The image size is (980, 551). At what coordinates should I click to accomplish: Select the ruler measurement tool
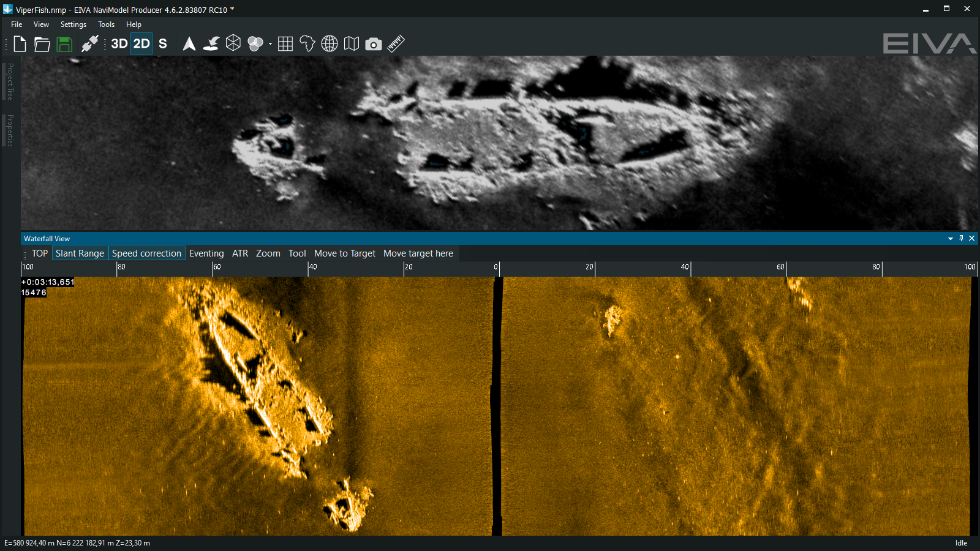[x=396, y=44]
